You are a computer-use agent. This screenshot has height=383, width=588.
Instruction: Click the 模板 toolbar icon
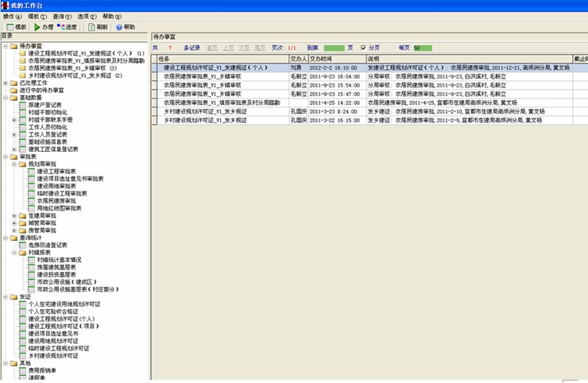(9, 27)
